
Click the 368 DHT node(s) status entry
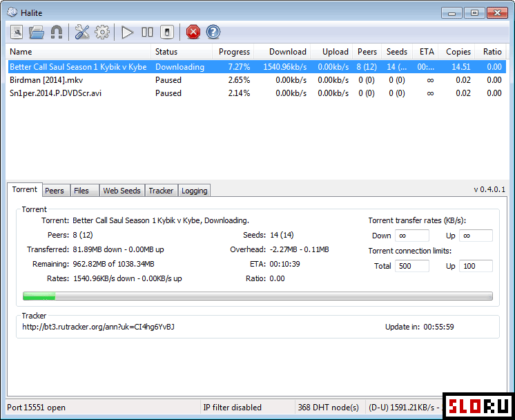click(x=330, y=408)
